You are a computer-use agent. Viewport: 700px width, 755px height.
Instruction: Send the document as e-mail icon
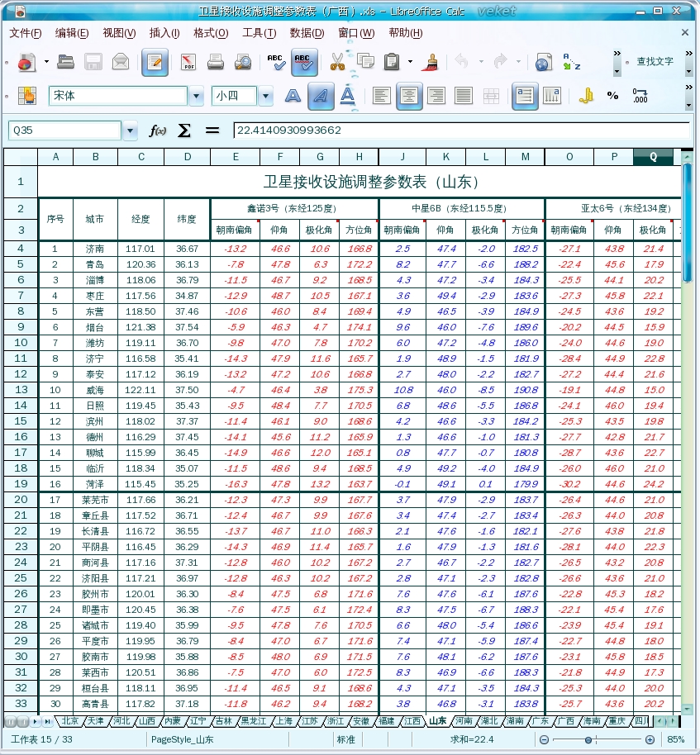[121, 62]
